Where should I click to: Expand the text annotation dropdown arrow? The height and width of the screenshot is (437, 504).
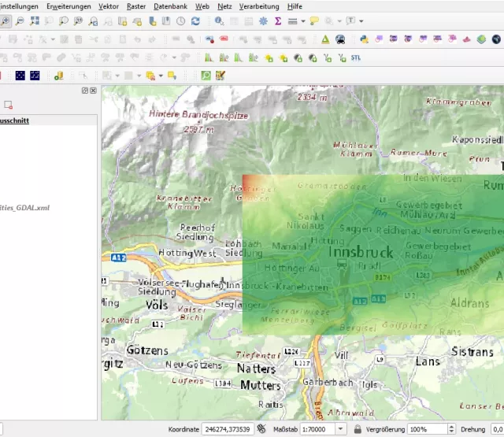click(361, 21)
